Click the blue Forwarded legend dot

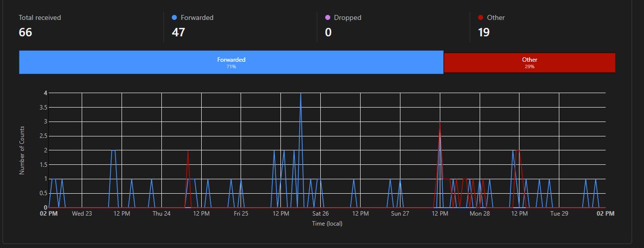pyautogui.click(x=174, y=17)
